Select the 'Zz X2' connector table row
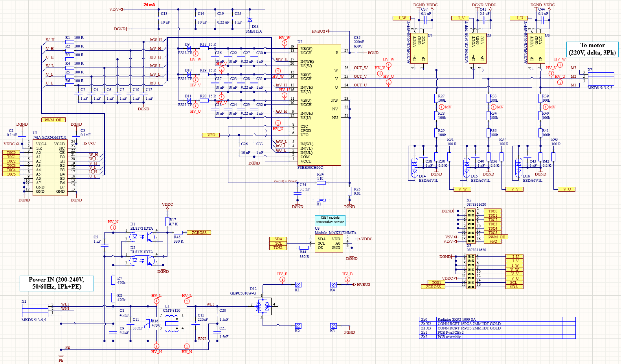 (x=497, y=324)
